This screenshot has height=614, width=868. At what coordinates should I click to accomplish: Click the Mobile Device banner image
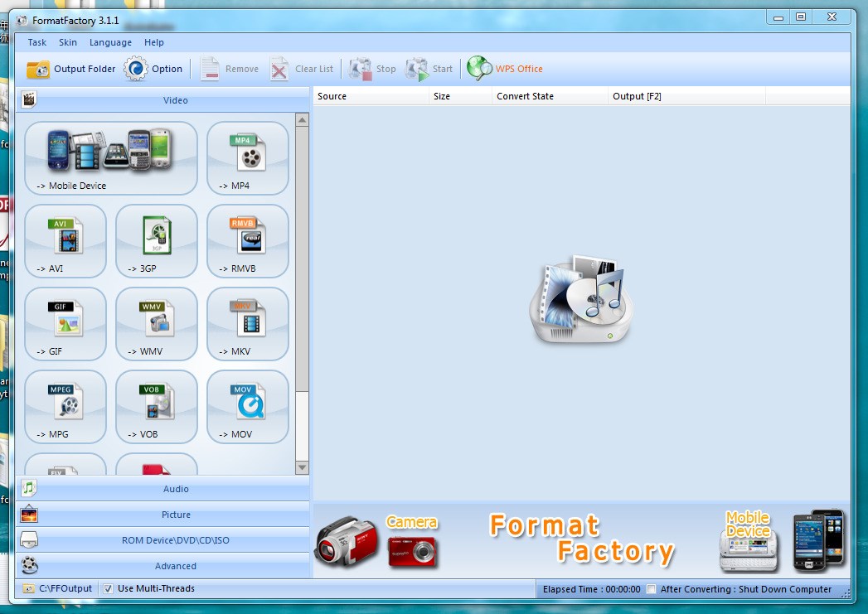point(782,541)
